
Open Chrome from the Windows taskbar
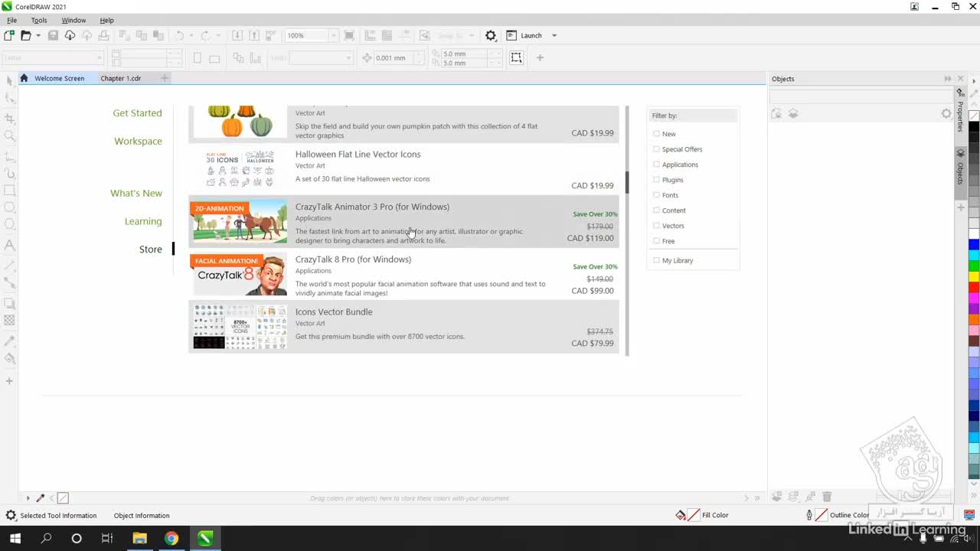(171, 539)
